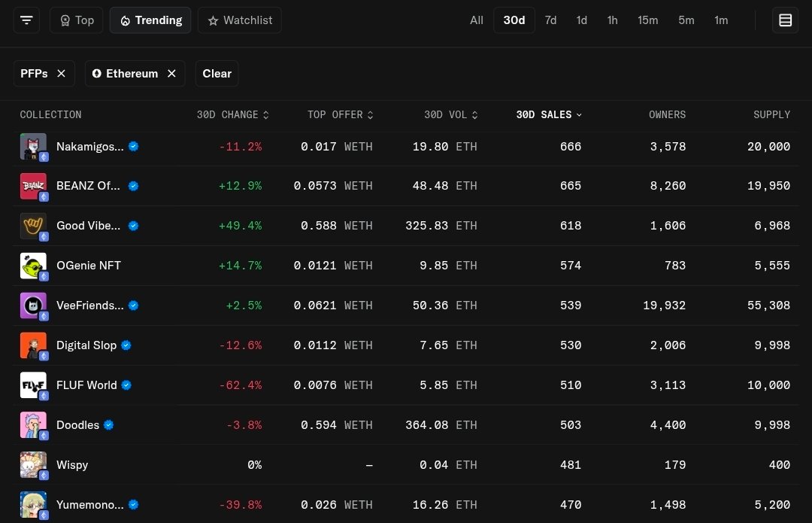
Task: Click the Supply column header
Action: 771,114
